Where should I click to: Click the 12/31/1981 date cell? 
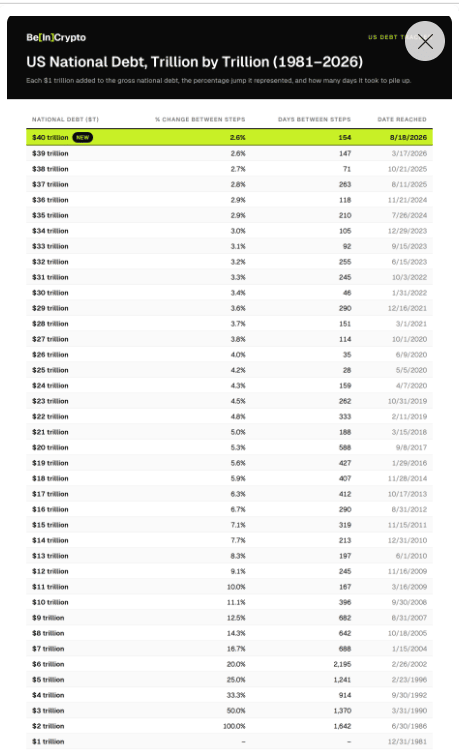click(407, 741)
